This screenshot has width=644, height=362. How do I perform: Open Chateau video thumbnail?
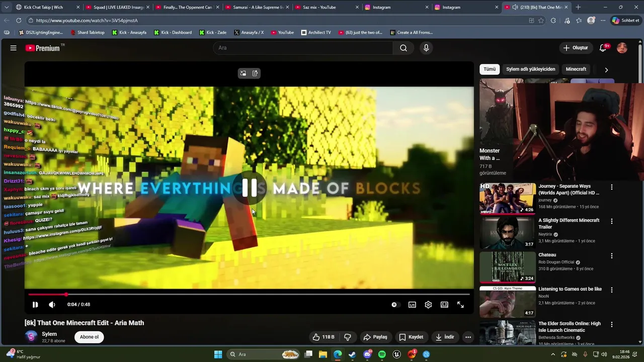(508, 267)
